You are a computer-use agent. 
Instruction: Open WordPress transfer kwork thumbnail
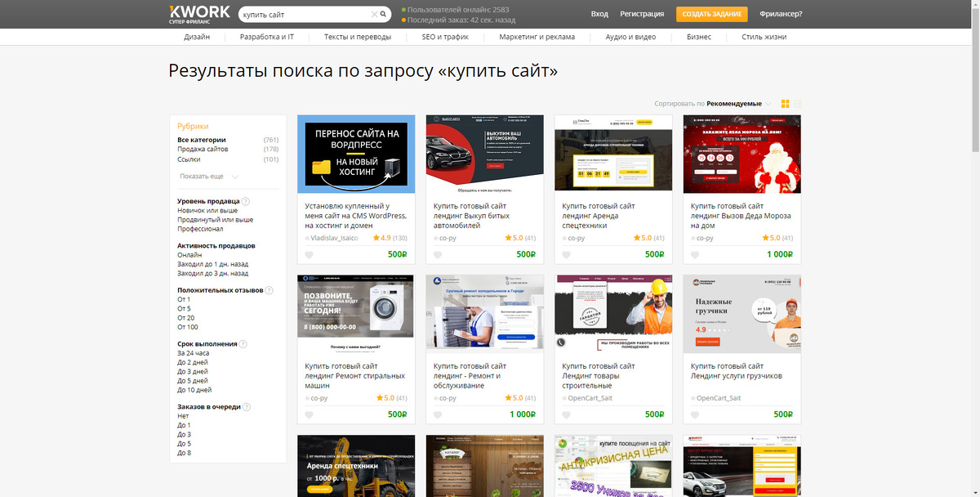coord(356,154)
